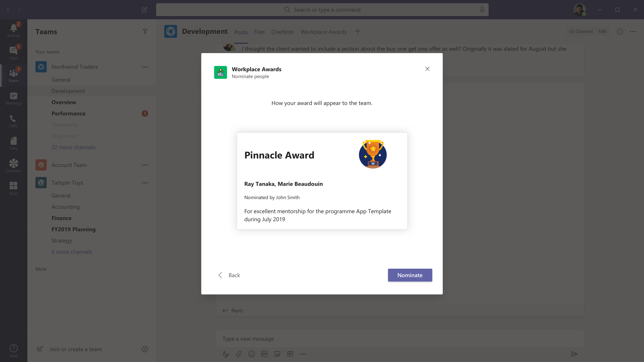The width and height of the screenshot is (644, 362).
Task: Toggle the Channel notifications eye button
Action: [x=580, y=32]
